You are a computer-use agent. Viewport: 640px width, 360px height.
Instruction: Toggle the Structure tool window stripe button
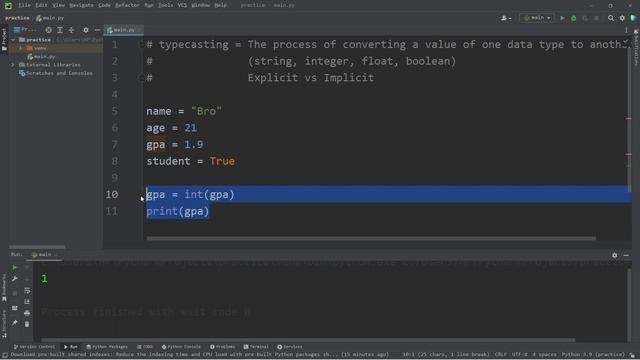[x=4, y=324]
